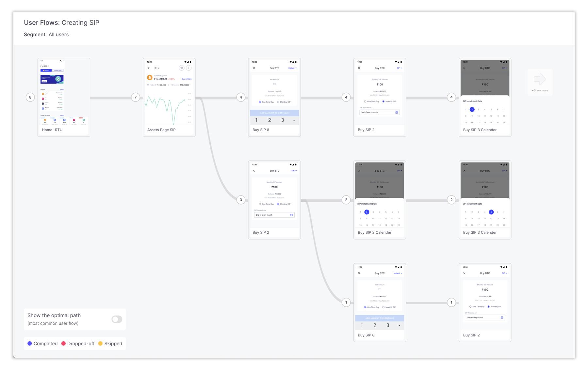Image resolution: width=588 pixels, height=370 pixels.
Task: Open Instant dropdown in Buy SIP 8 after node 1
Action: click(398, 273)
